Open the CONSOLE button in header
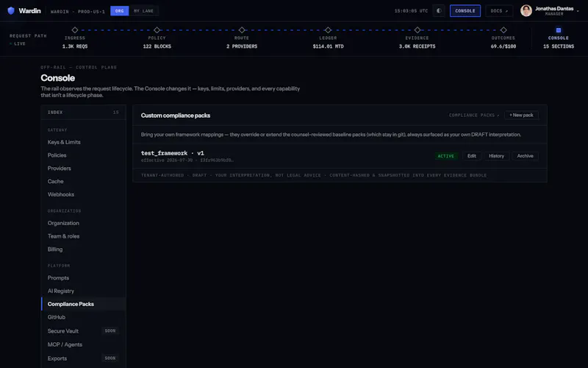The width and height of the screenshot is (588, 368). point(465,11)
